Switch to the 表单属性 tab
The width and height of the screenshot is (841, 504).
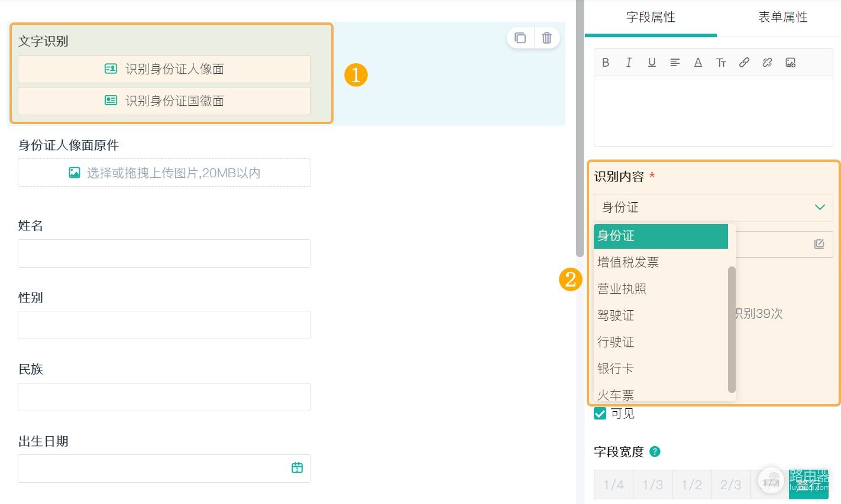point(782,17)
